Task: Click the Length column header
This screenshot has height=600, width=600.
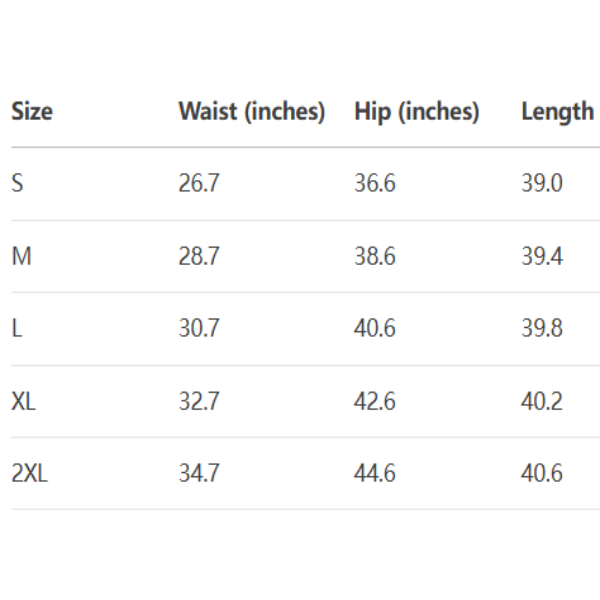Action: tap(557, 111)
